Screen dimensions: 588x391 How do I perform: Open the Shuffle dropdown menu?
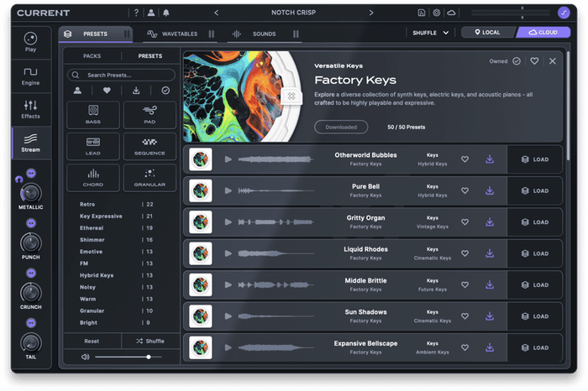pyautogui.click(x=430, y=33)
